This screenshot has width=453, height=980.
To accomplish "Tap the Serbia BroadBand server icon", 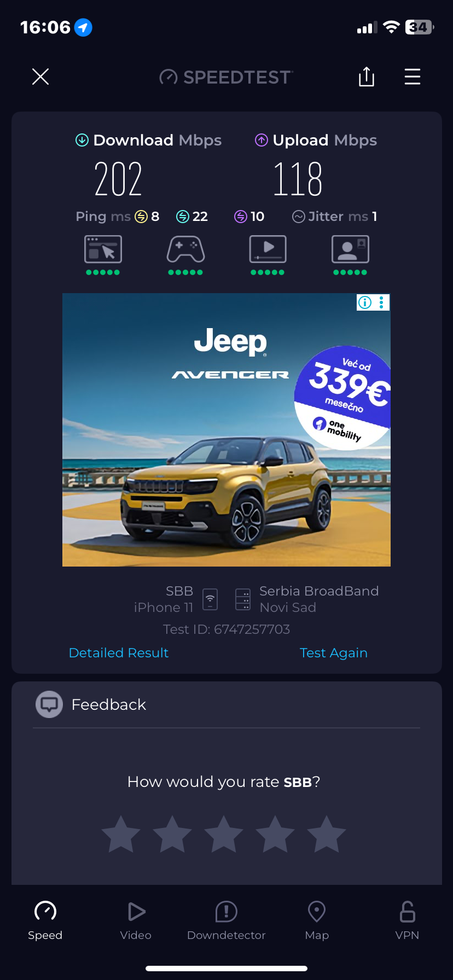I will pyautogui.click(x=242, y=599).
